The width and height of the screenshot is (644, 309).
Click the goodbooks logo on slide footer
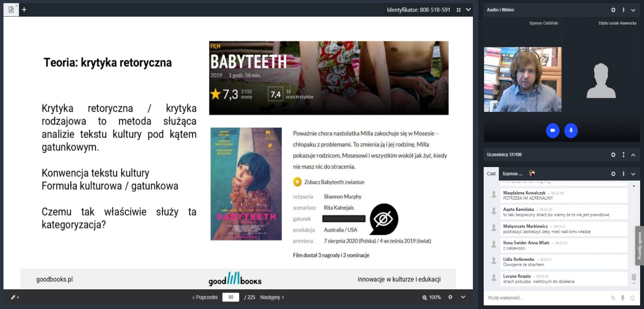(x=235, y=279)
